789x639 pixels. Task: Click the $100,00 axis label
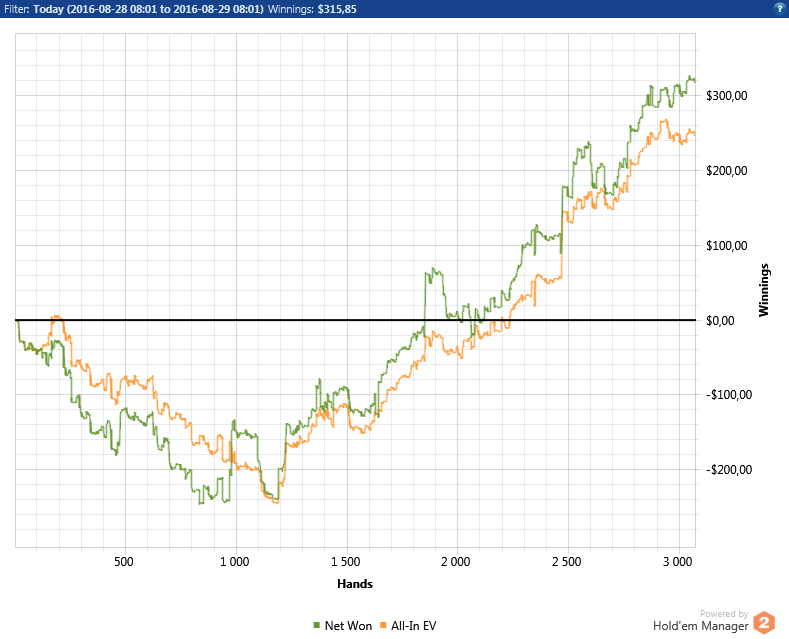(x=727, y=246)
